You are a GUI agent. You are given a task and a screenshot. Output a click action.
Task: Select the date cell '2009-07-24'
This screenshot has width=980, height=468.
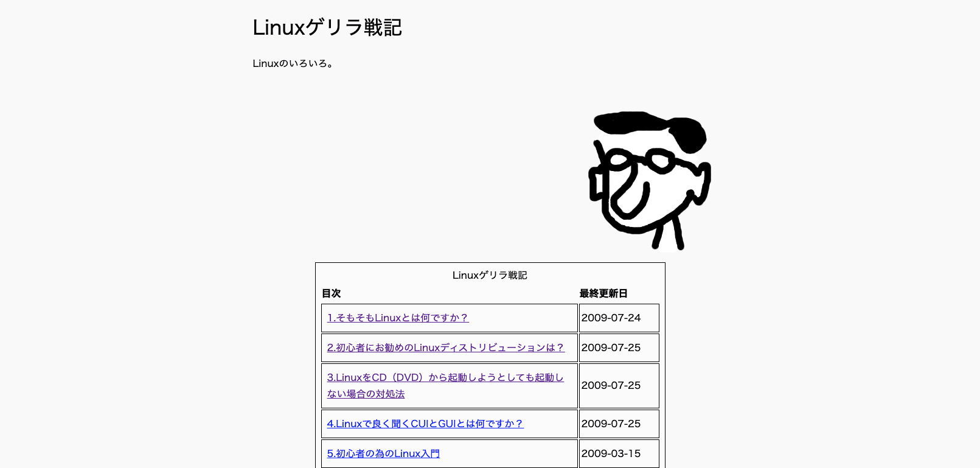[x=611, y=318]
